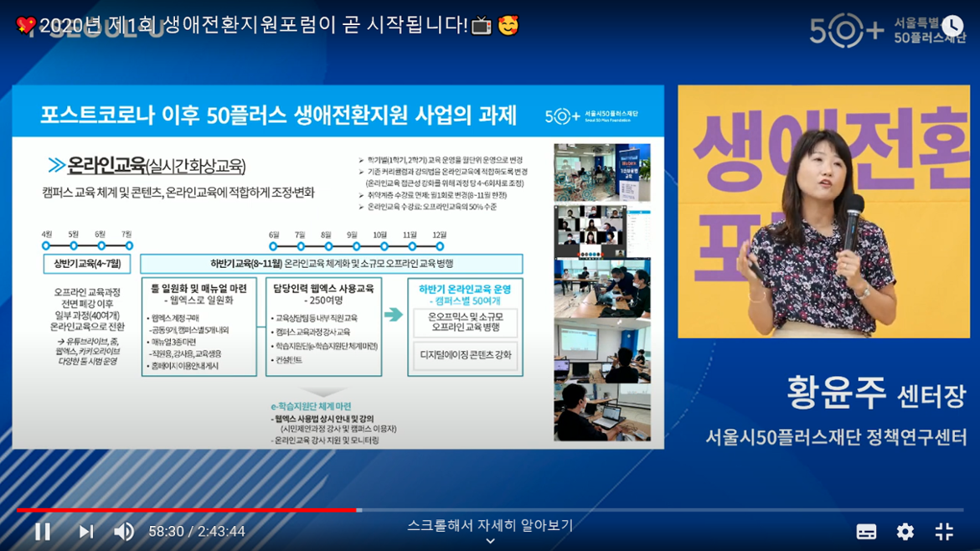
Task: Seek forward on the unplayed gray progress bar
Action: pyautogui.click(x=653, y=509)
